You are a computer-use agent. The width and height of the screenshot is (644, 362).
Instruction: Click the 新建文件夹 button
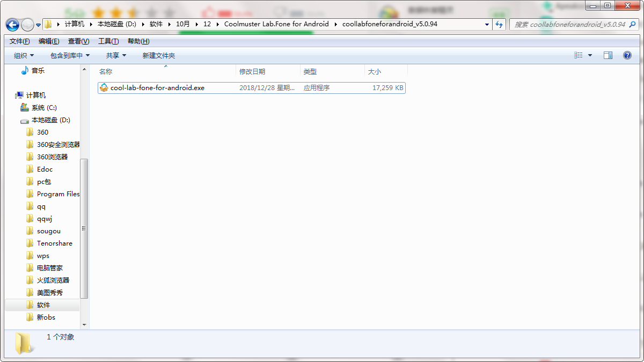pos(159,55)
